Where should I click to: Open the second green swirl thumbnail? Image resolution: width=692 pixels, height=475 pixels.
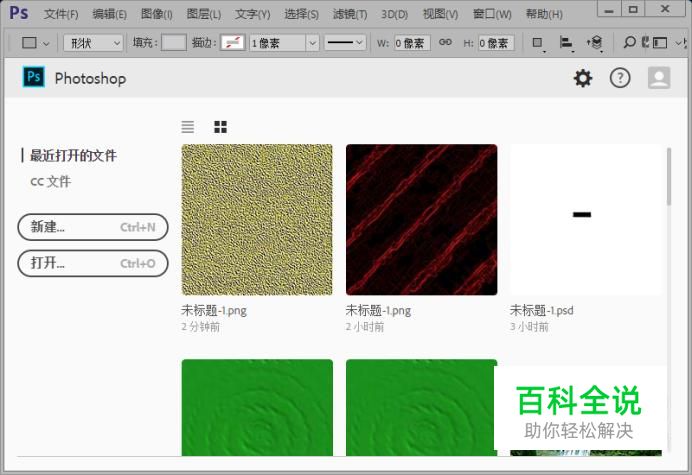pyautogui.click(x=421, y=407)
